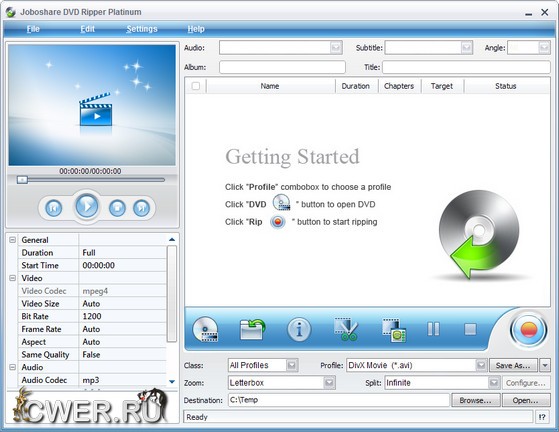
Task: Open the Profile 'DivX Movie' dropdown
Action: click(x=481, y=365)
